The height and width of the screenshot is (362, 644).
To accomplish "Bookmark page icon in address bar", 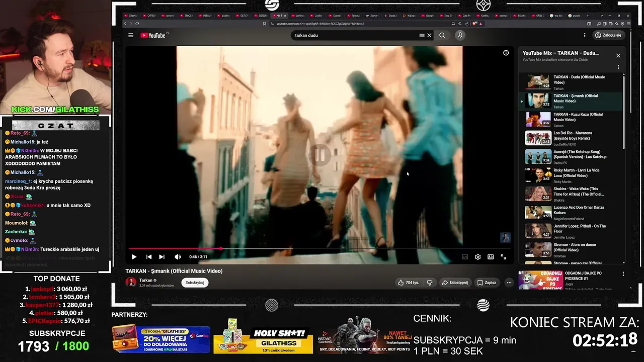I will (265, 24).
